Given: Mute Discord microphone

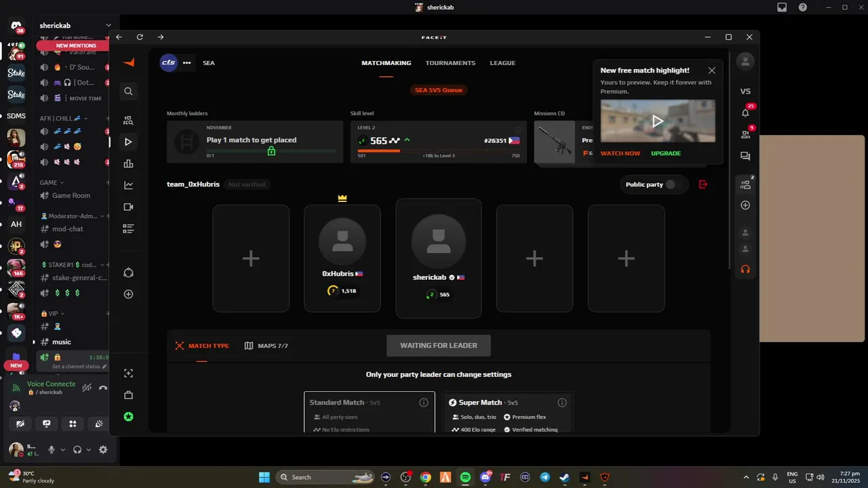Looking at the screenshot, I should [x=51, y=449].
